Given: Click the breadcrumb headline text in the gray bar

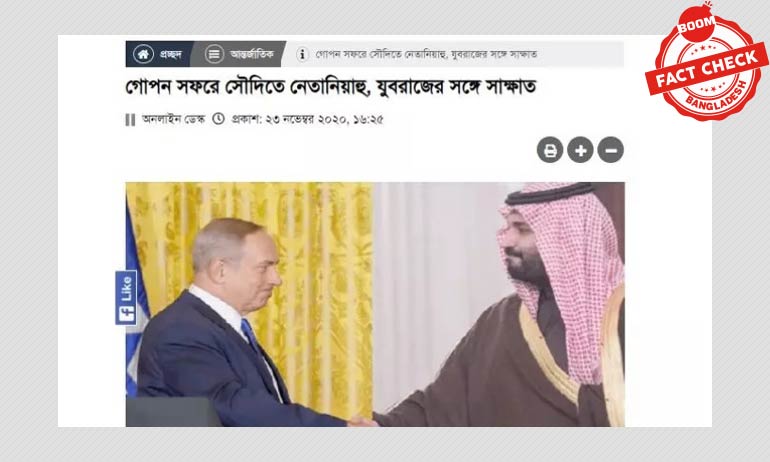Looking at the screenshot, I should coord(426,54).
